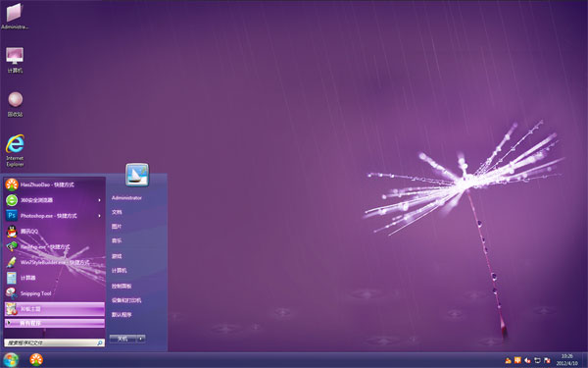Open 计算机 in the Start menu right pane
The image size is (588, 368).
point(120,271)
